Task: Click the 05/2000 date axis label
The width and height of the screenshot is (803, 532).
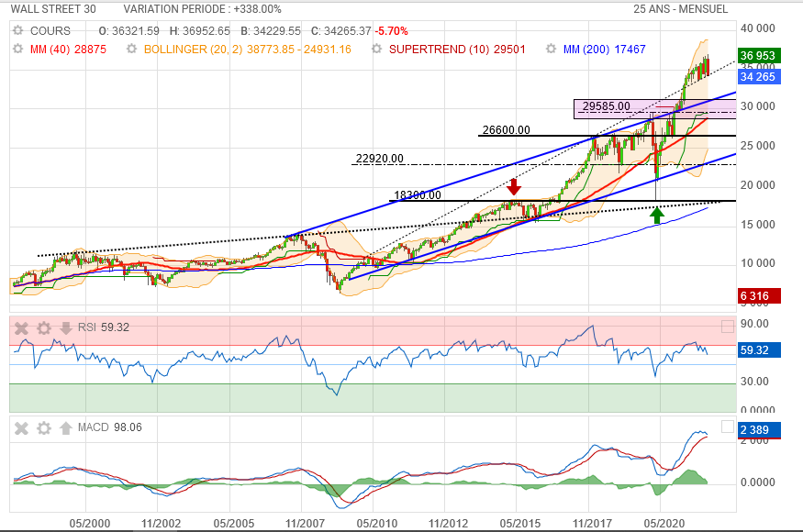Action: click(x=90, y=524)
